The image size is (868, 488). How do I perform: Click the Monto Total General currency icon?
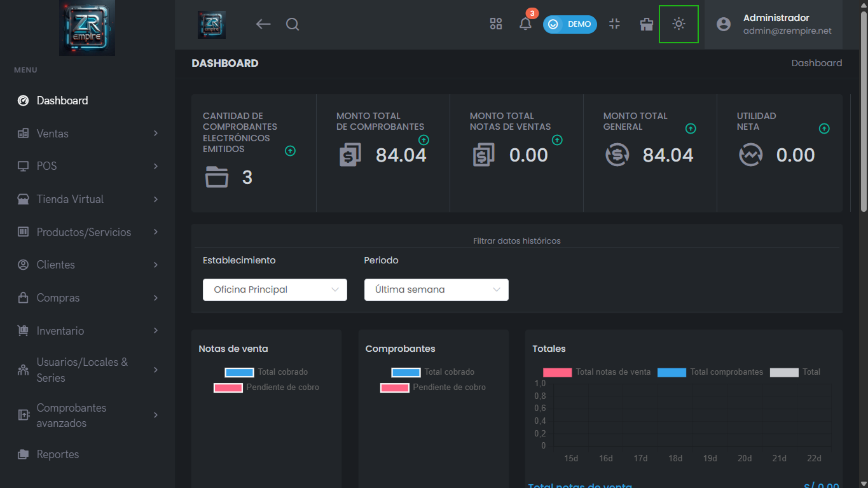pos(617,155)
